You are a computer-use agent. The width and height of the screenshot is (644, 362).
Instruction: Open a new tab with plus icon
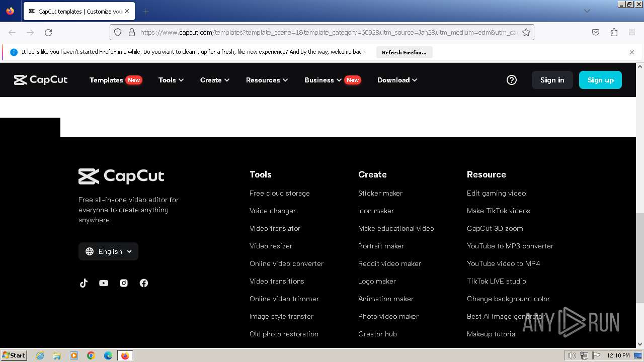click(x=145, y=11)
